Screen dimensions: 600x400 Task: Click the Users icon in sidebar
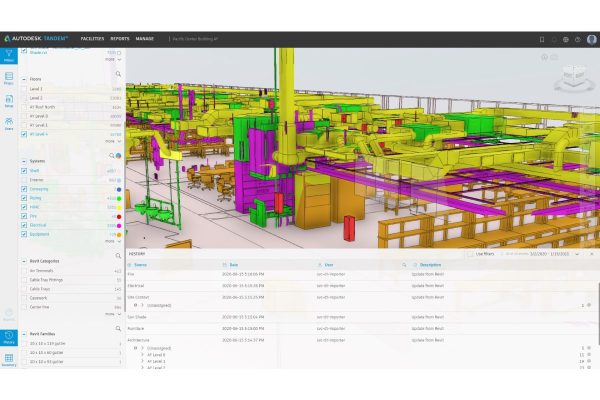(9, 124)
